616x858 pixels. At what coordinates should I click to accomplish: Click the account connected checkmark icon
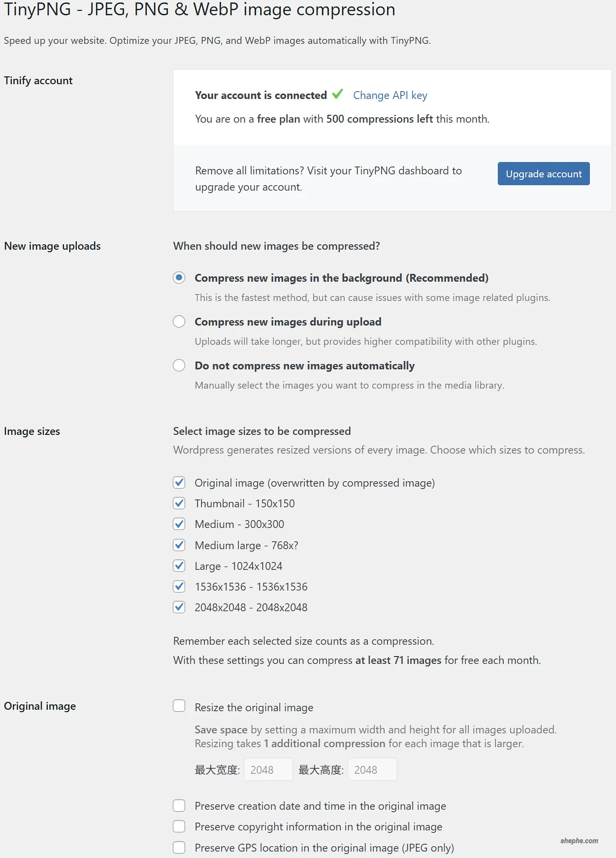coord(338,95)
